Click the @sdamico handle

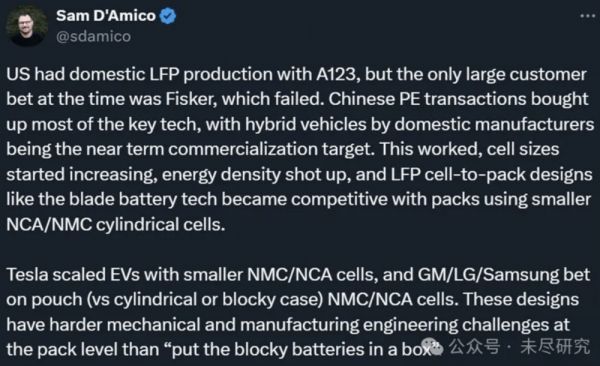94,36
